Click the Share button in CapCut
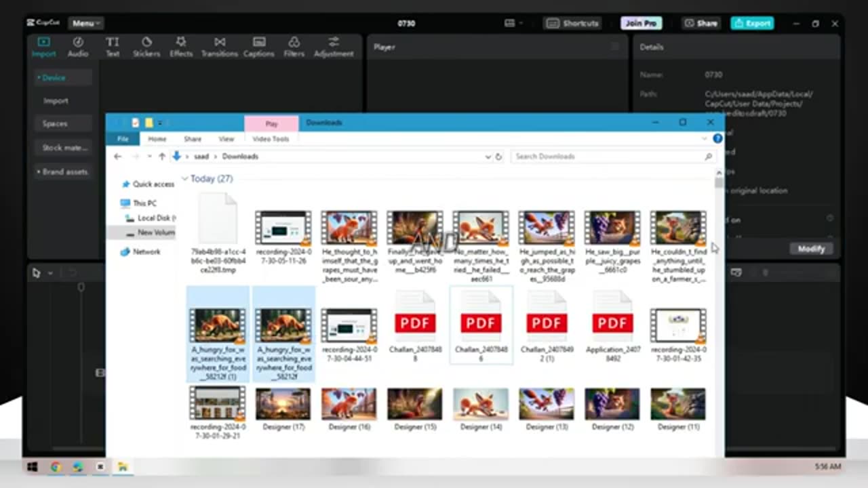 click(701, 23)
